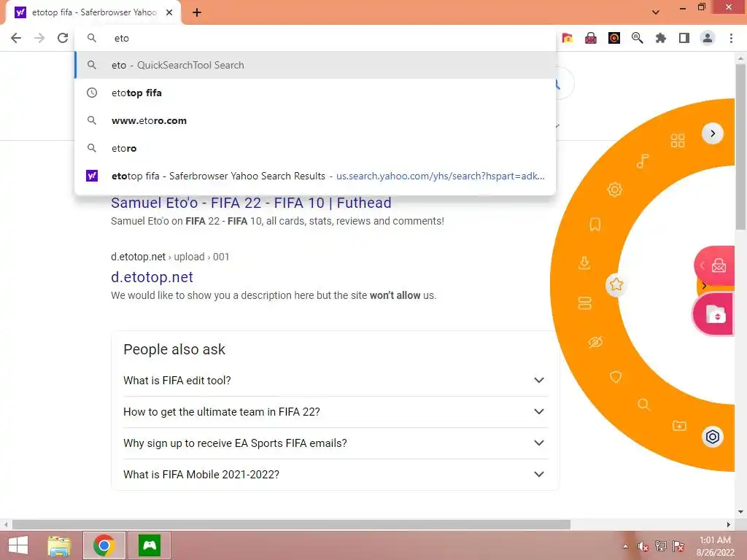This screenshot has height=560, width=747.
Task: Open the profile avatar menu
Action: (x=708, y=38)
